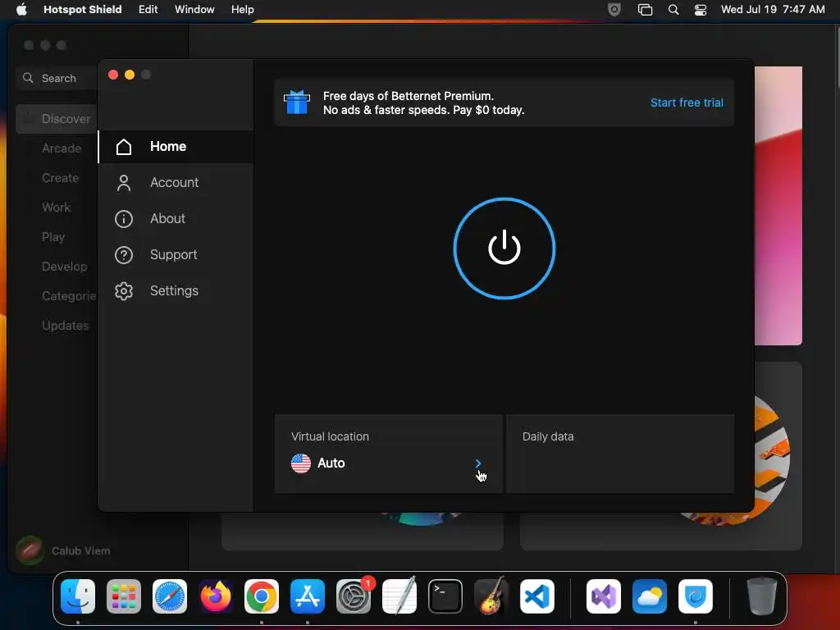This screenshot has height=630, width=840.
Task: Click the screen mirroring menu bar icon
Action: 645,9
